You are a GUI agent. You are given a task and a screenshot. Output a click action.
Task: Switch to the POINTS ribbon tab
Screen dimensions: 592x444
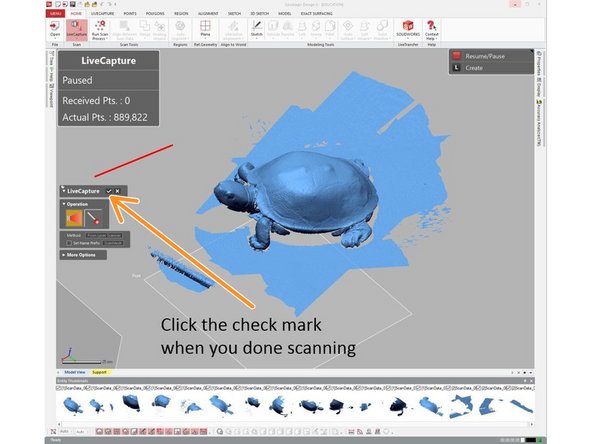pyautogui.click(x=130, y=14)
